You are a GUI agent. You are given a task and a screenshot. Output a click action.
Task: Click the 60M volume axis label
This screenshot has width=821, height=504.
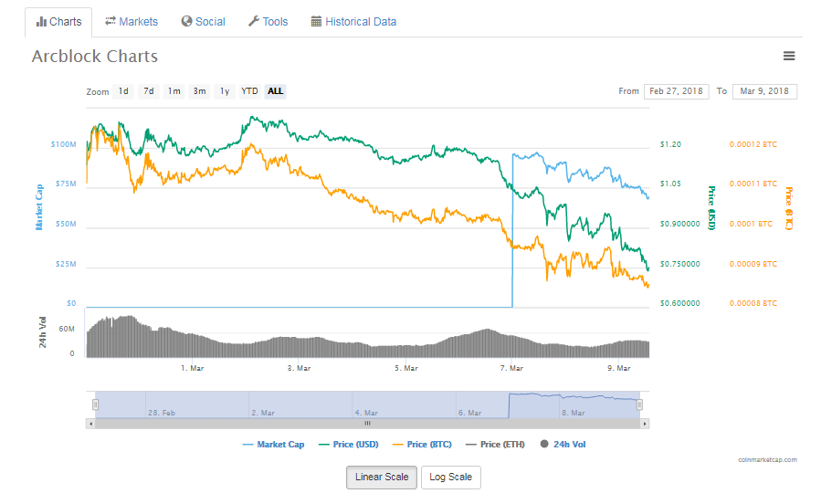(67, 330)
